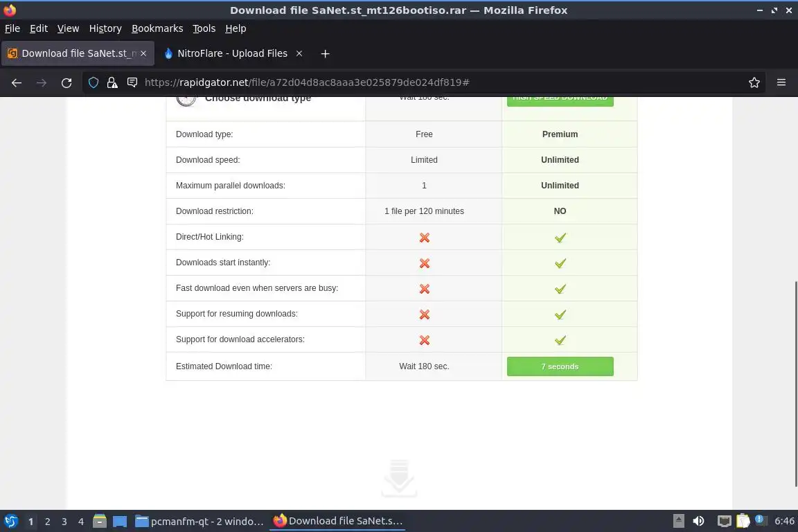Click red X for download accelerators row
Viewport: 798px width, 532px height.
pyautogui.click(x=424, y=340)
